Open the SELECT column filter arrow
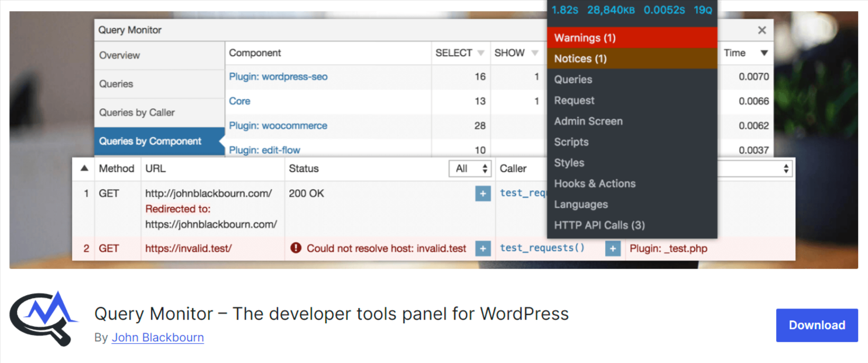 [x=481, y=53]
